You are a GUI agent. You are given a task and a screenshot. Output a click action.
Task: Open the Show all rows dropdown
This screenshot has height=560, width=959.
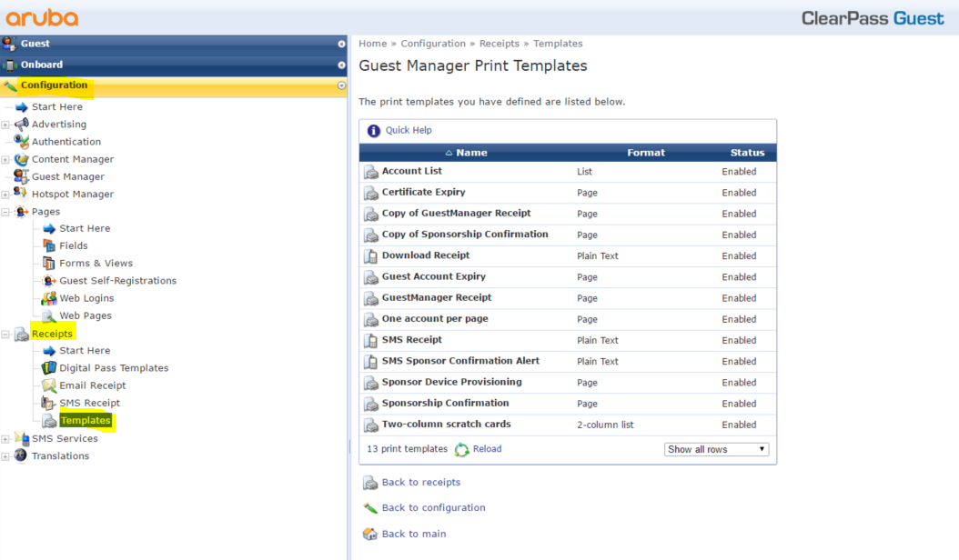tap(716, 449)
